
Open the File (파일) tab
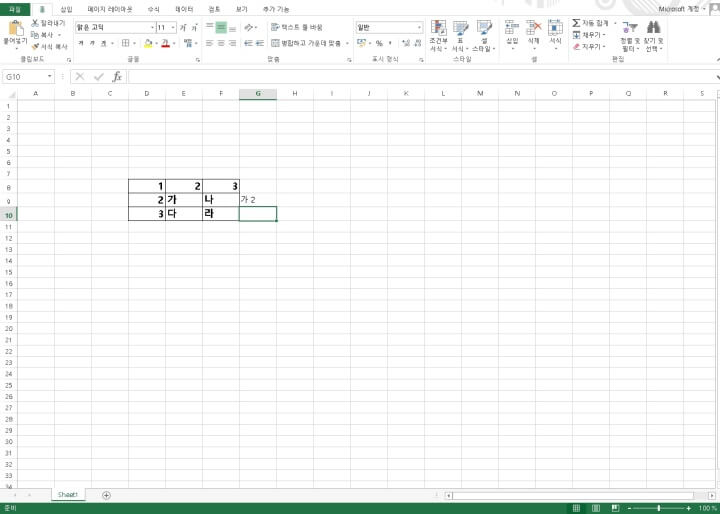point(15,9)
